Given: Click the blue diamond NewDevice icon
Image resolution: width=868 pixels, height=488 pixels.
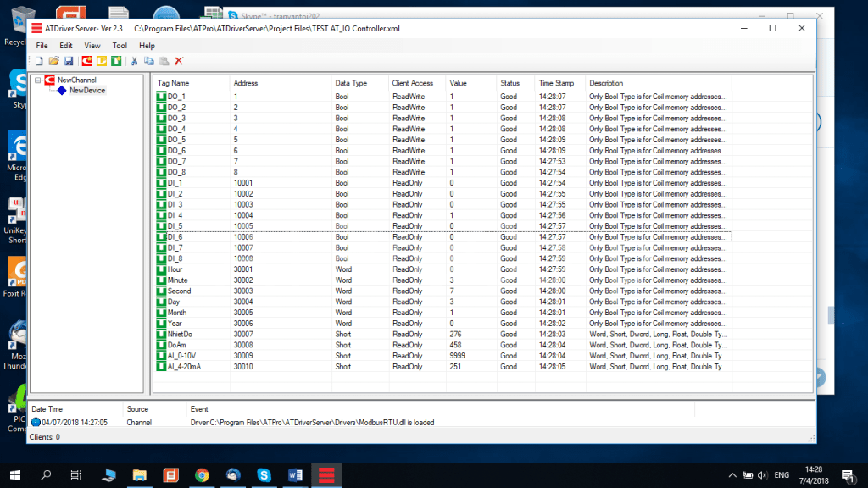Looking at the screenshot, I should click(62, 90).
